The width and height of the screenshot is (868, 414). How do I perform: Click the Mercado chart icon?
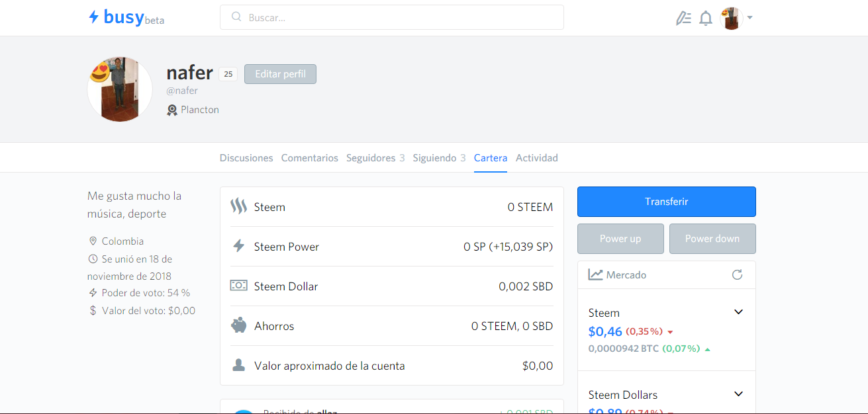(x=595, y=274)
